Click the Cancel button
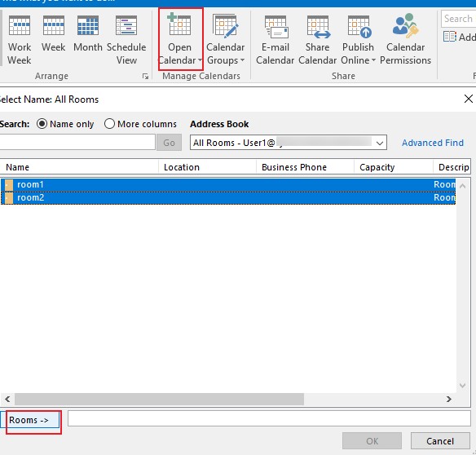The width and height of the screenshot is (476, 455). click(x=440, y=440)
